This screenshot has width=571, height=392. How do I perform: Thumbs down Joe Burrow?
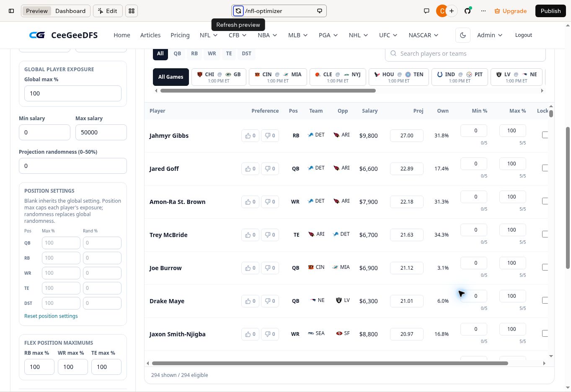pos(270,268)
